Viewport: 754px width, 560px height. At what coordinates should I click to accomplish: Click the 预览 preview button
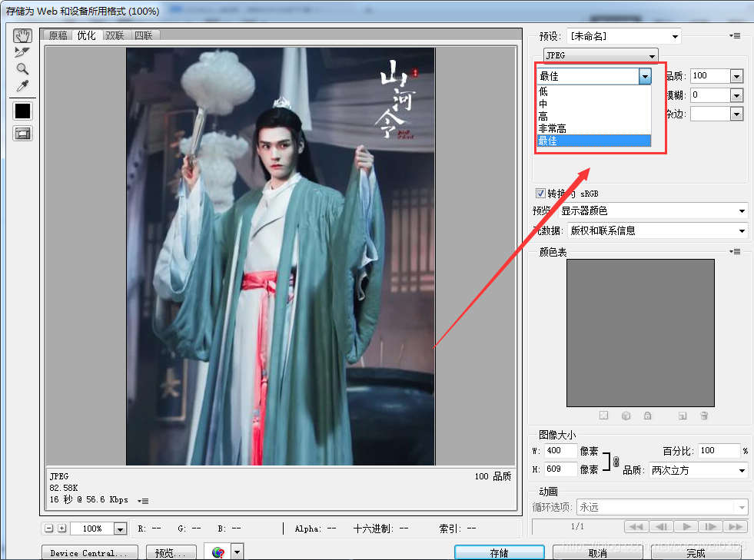171,553
